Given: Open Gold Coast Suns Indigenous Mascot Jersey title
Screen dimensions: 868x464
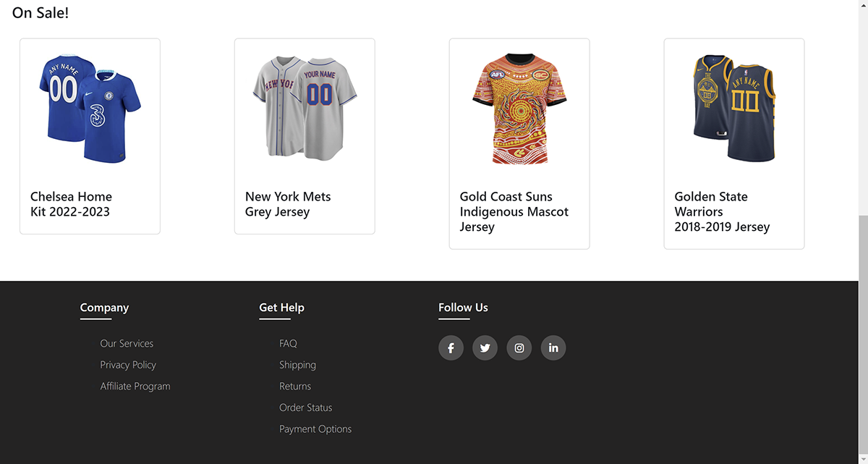Looking at the screenshot, I should pyautogui.click(x=514, y=211).
